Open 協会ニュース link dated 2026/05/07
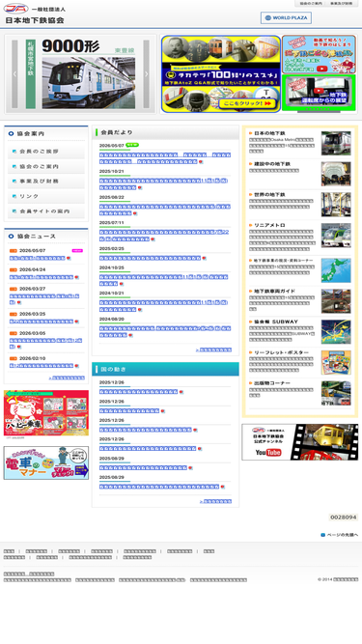This screenshot has height=644, width=362. (x=38, y=259)
